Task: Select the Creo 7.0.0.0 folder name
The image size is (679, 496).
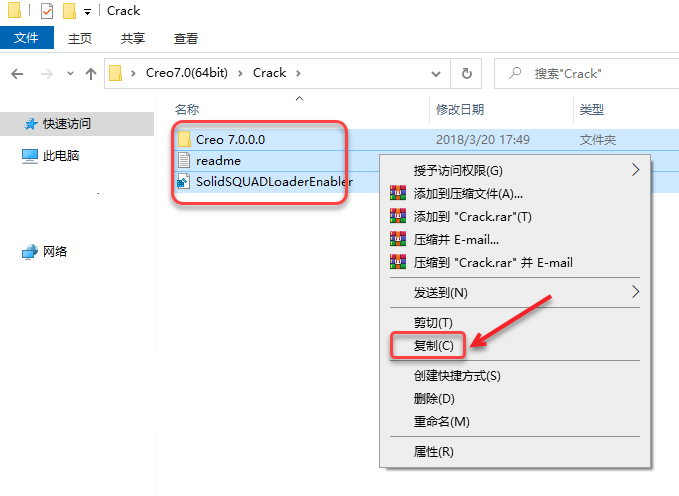Action: 230,140
